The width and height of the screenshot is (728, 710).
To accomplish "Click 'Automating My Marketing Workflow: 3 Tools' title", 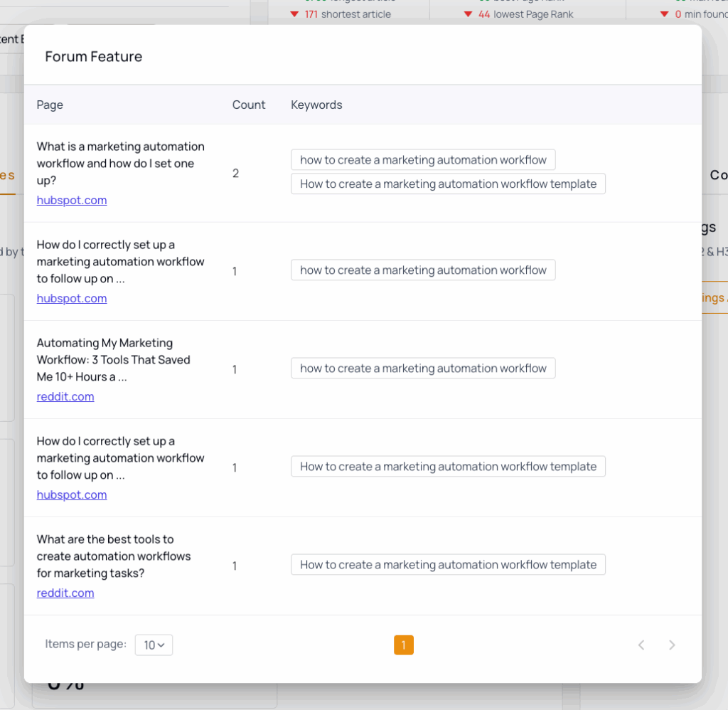I will coord(114,360).
